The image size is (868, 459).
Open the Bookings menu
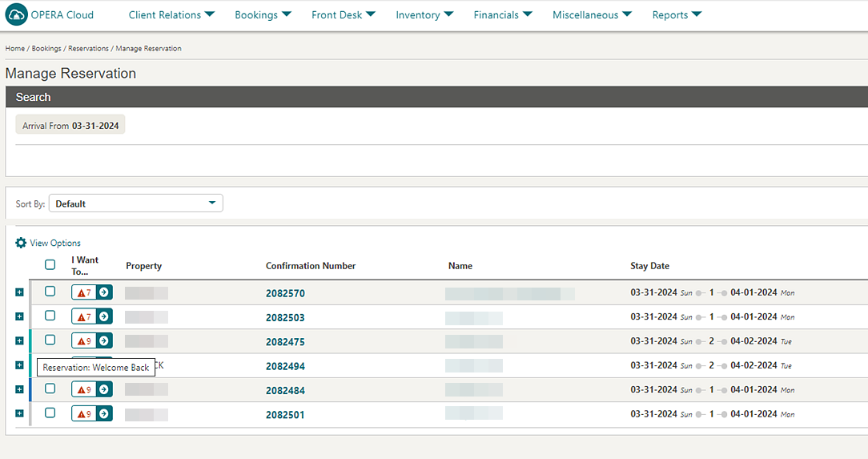tap(263, 15)
